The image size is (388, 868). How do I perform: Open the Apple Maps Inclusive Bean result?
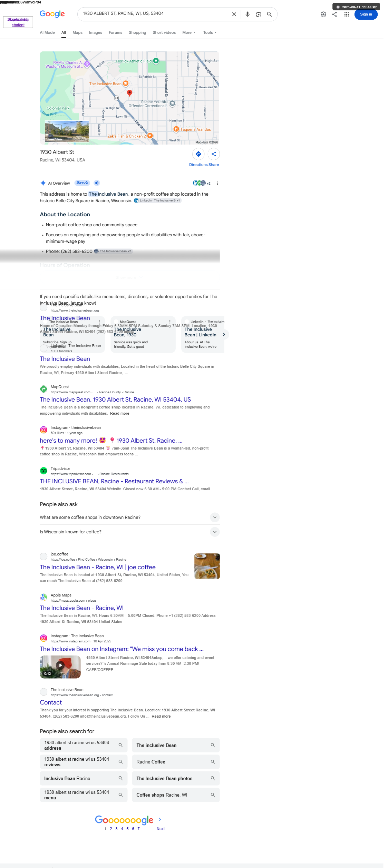point(81,608)
